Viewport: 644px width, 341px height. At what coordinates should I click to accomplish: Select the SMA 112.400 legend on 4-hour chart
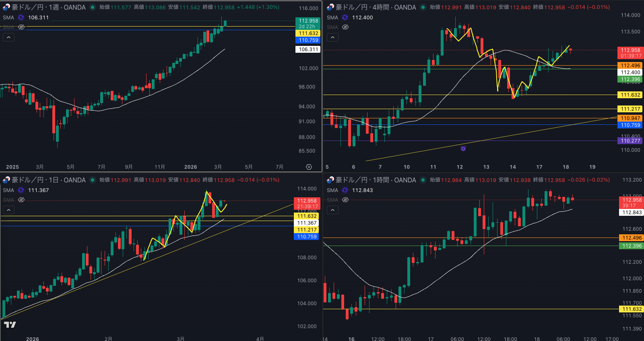point(362,18)
